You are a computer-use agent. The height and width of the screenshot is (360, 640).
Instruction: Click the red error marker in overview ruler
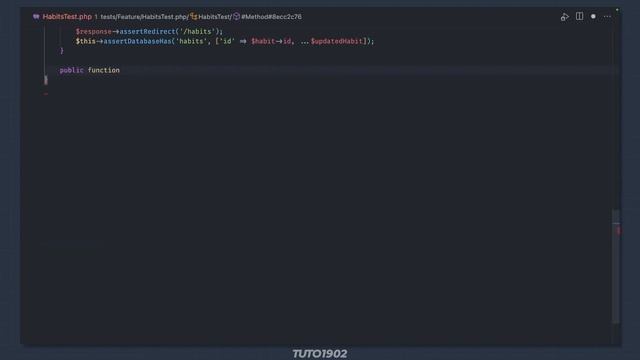coord(618,231)
